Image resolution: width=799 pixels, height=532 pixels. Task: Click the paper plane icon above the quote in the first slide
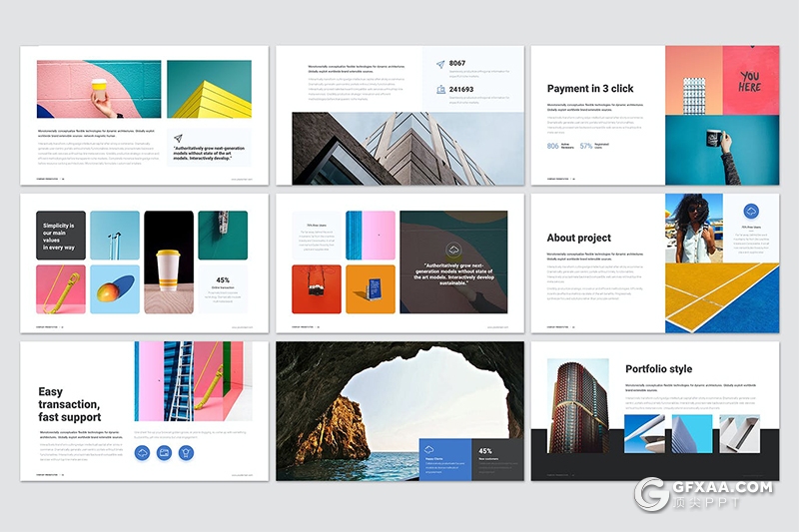(x=179, y=139)
